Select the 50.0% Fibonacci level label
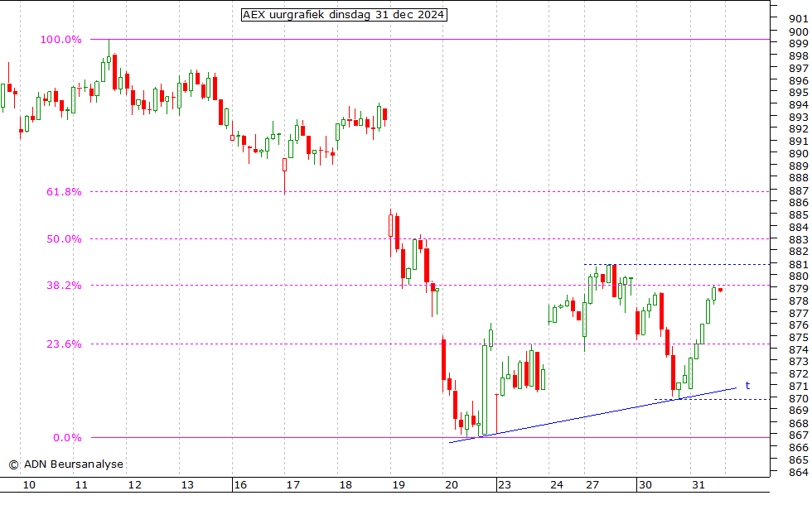Image resolution: width=812 pixels, height=505 pixels. tap(65, 239)
